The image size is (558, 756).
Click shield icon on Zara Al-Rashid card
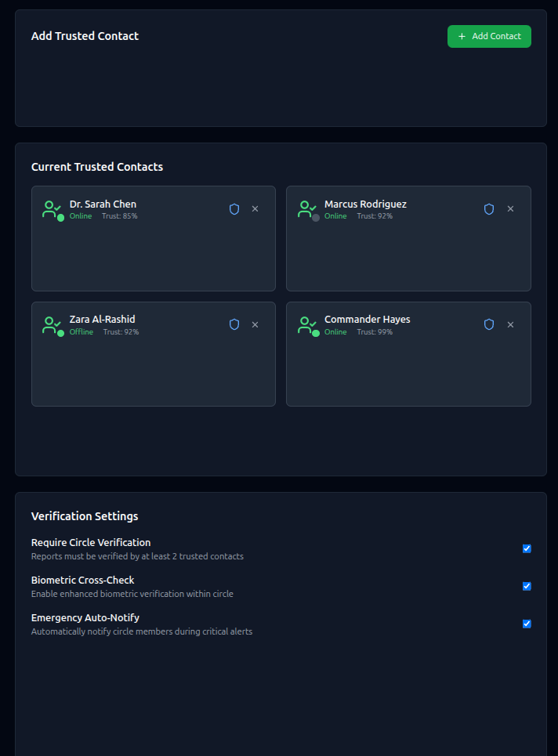click(234, 324)
